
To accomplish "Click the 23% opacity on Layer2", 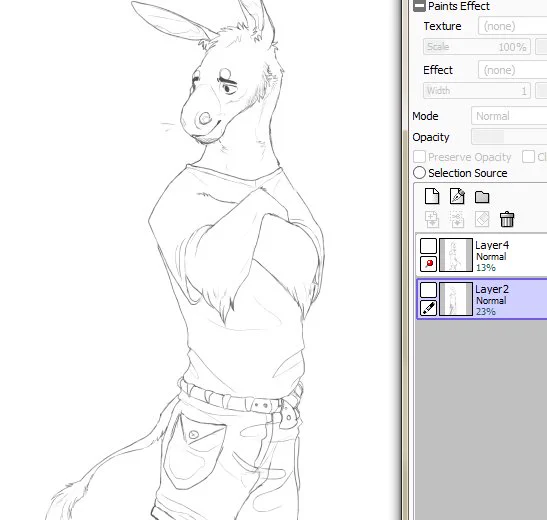I will 486,311.
